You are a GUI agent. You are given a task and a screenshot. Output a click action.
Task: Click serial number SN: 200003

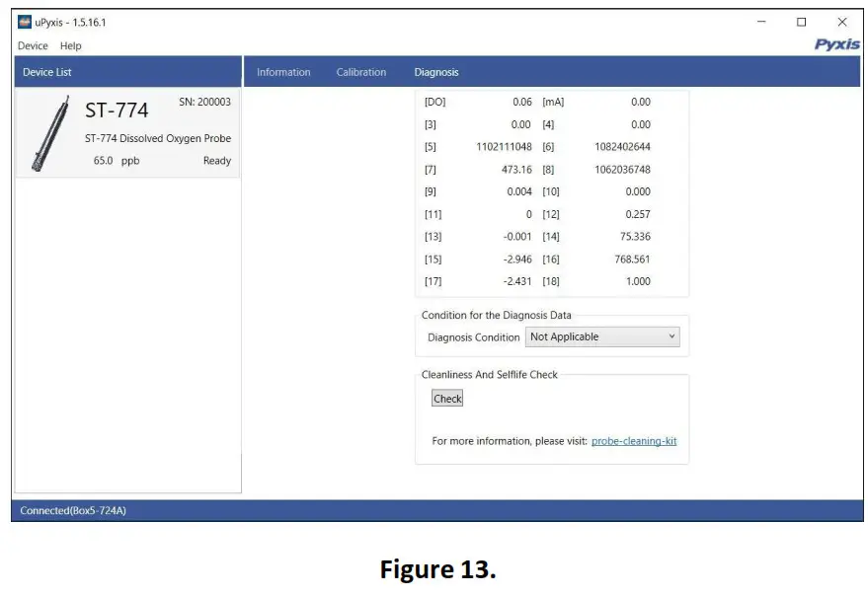204,102
